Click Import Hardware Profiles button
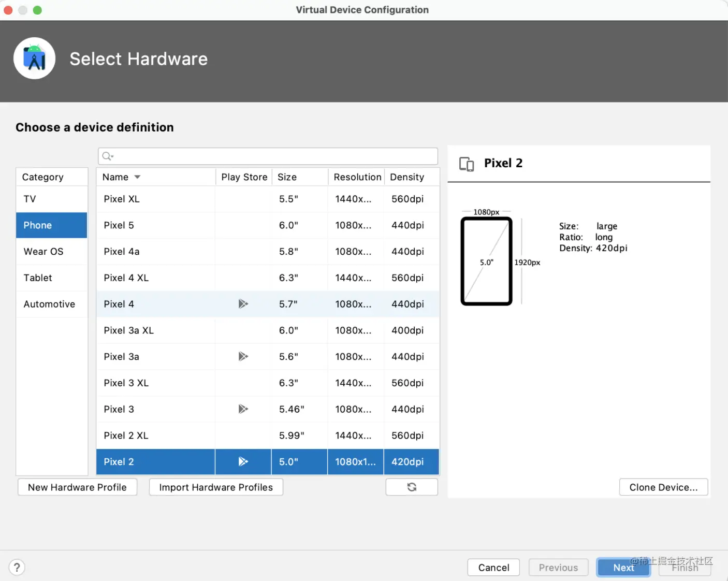Image resolution: width=728 pixels, height=581 pixels. click(216, 487)
